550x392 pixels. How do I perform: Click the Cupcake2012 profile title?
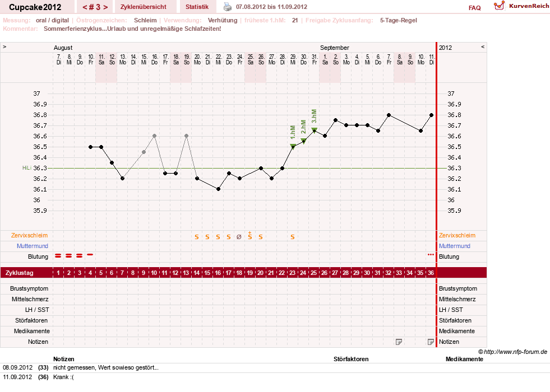(x=35, y=7)
